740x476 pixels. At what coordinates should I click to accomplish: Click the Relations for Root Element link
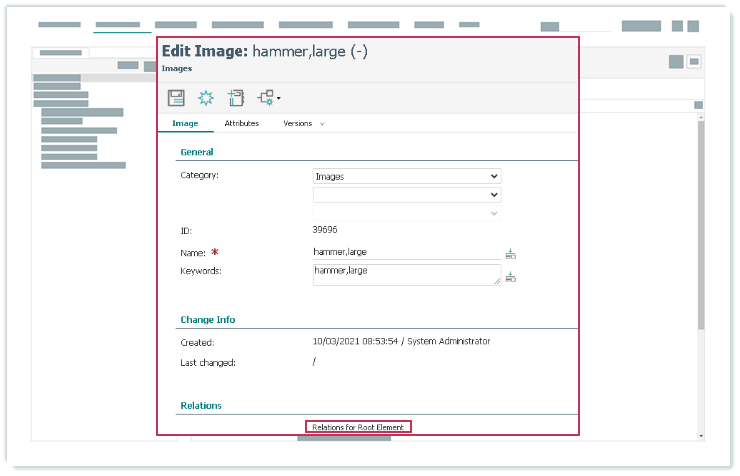(x=358, y=427)
